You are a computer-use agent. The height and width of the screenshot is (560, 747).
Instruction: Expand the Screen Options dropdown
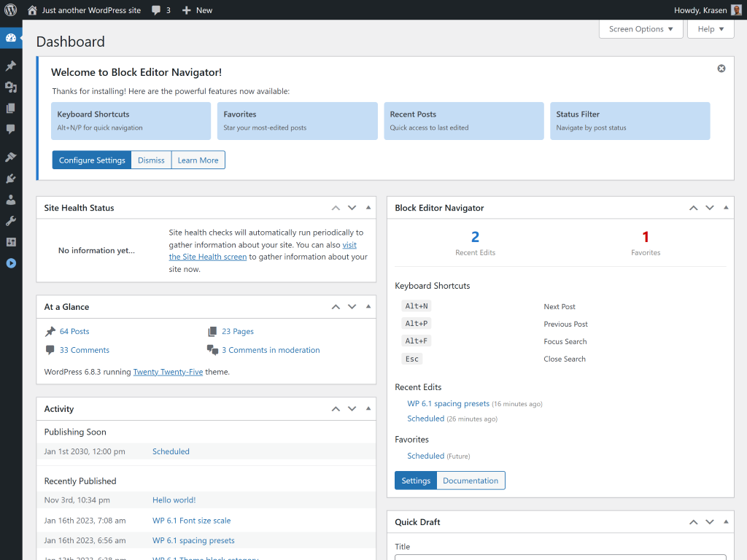pyautogui.click(x=640, y=29)
